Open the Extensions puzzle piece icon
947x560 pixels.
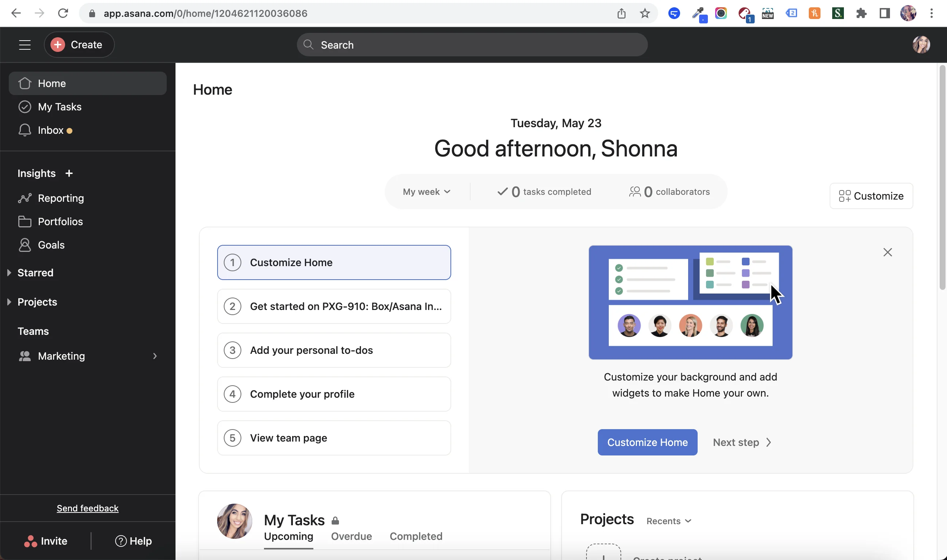click(861, 14)
